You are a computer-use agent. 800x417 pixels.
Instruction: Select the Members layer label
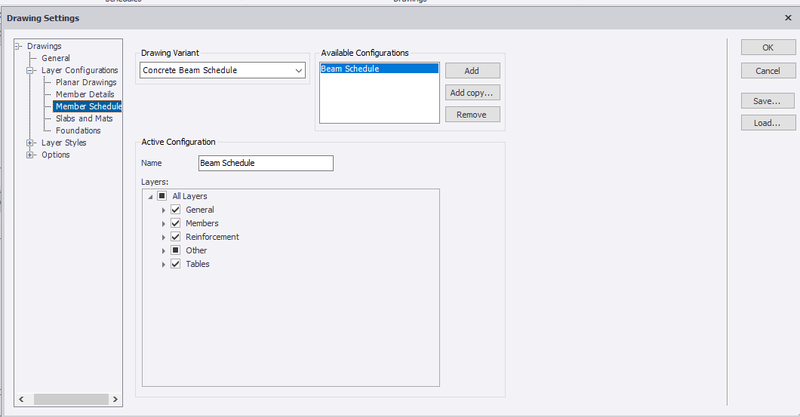click(202, 223)
